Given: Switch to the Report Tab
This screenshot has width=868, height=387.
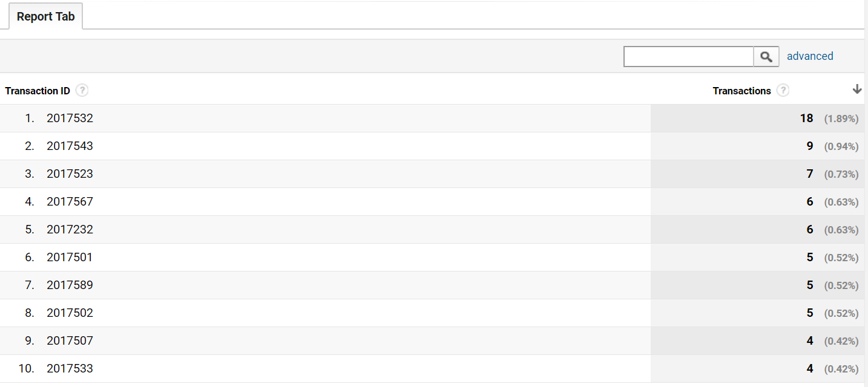Looking at the screenshot, I should (x=45, y=17).
